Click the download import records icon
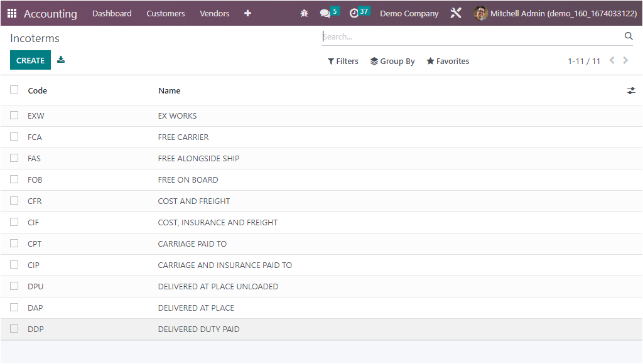Screen dimensions: 643x364 coord(61,60)
